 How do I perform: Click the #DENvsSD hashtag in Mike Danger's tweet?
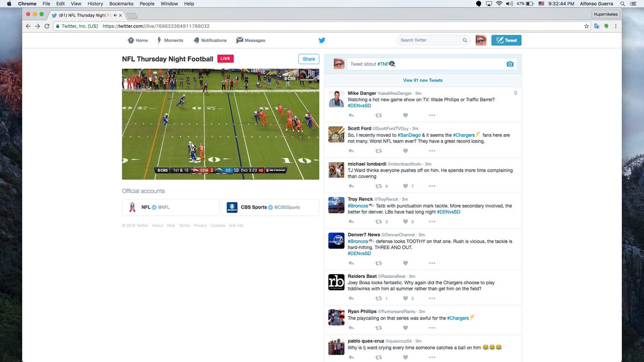(360, 106)
